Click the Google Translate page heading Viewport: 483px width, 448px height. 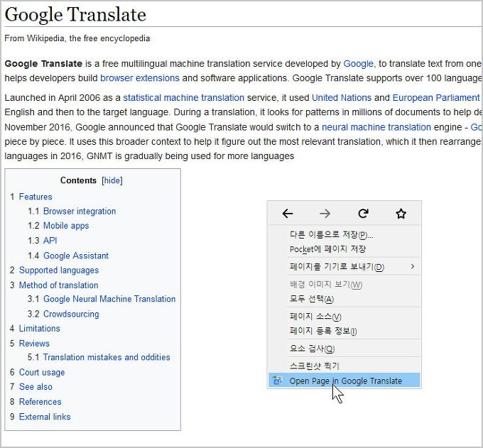point(75,14)
